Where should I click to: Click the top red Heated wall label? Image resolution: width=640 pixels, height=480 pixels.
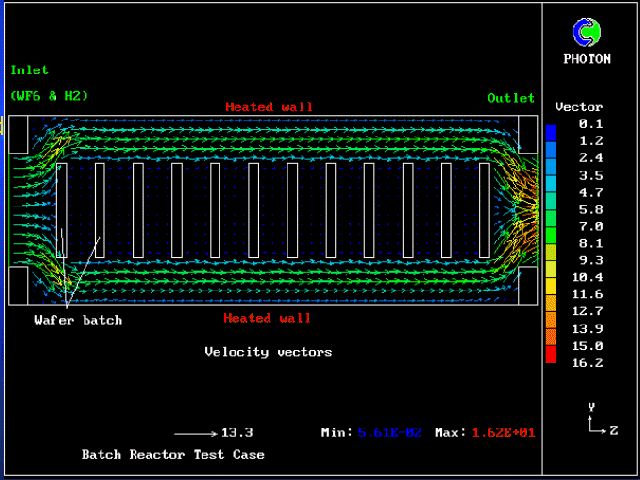pos(268,107)
